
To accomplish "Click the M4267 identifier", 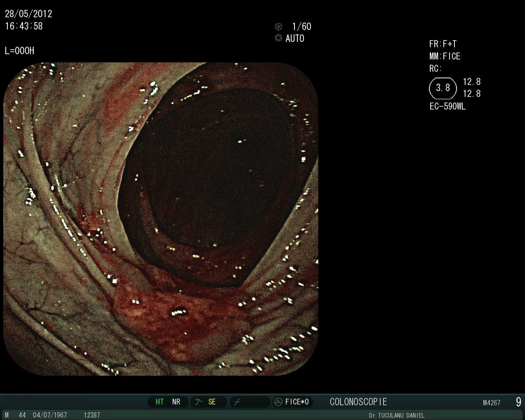I will coord(492,403).
